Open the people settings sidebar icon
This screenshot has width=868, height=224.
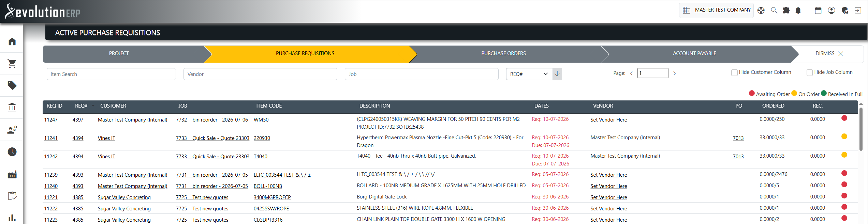(x=12, y=130)
